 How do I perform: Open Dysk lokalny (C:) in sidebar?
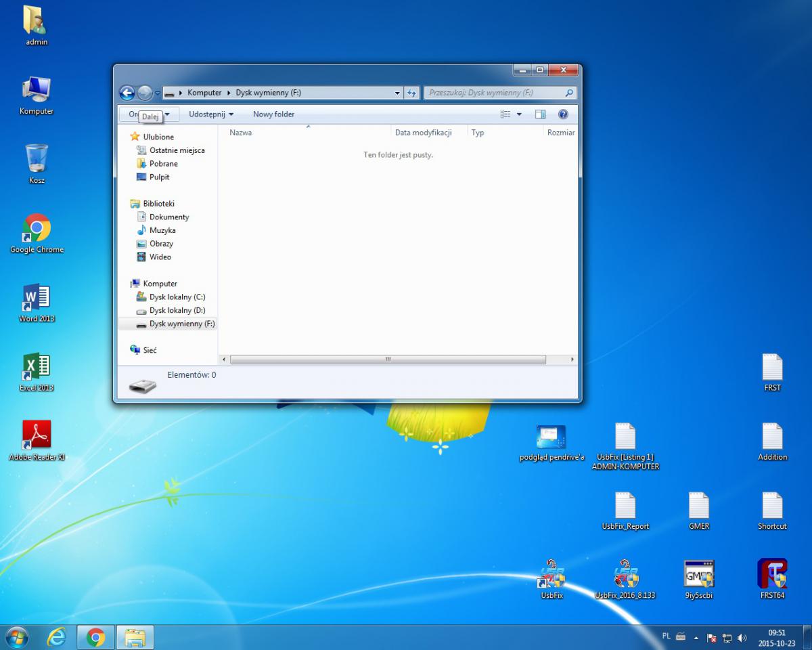click(177, 297)
